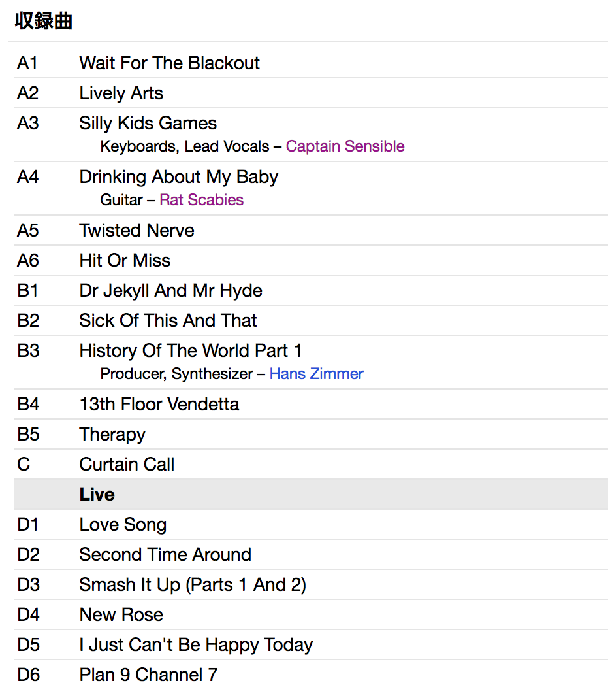Screen dimensions: 608x700
Task: Select the Curtain Call track
Action: [x=127, y=464]
